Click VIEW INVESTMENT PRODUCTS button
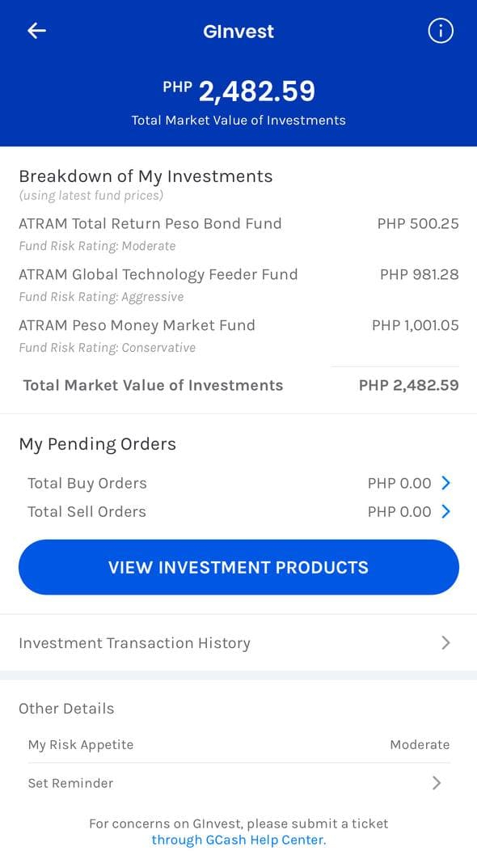Viewport: 477px width, 868px height. click(x=238, y=567)
